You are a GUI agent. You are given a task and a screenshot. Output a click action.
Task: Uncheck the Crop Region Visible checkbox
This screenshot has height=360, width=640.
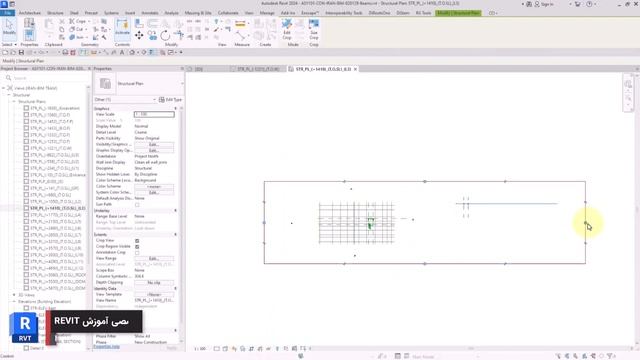[137, 247]
